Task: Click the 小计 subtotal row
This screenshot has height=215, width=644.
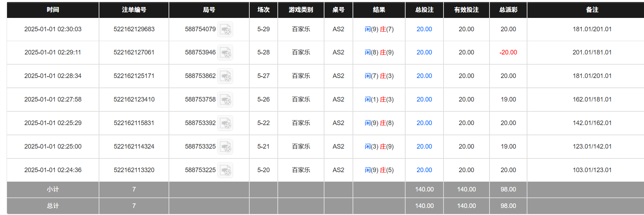Action: click(52, 189)
